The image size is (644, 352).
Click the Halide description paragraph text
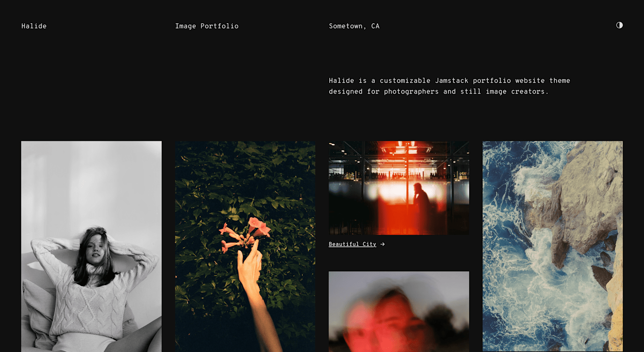(450, 86)
